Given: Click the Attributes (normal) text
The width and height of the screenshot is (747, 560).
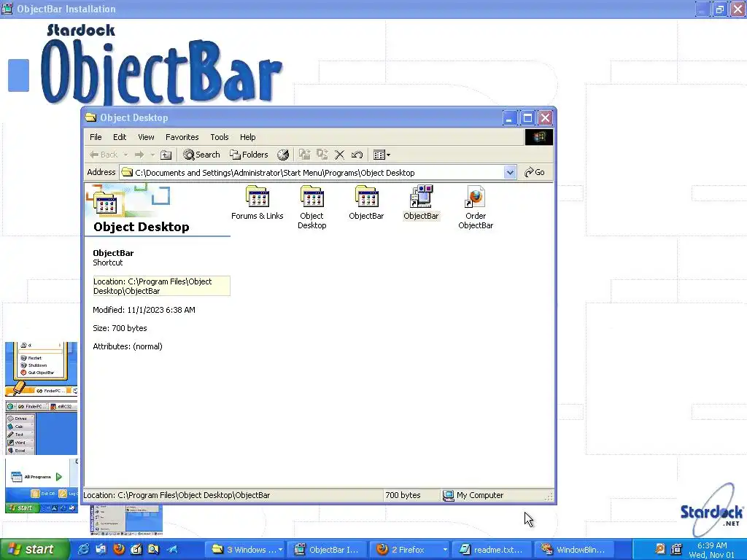Looking at the screenshot, I should pyautogui.click(x=128, y=346).
